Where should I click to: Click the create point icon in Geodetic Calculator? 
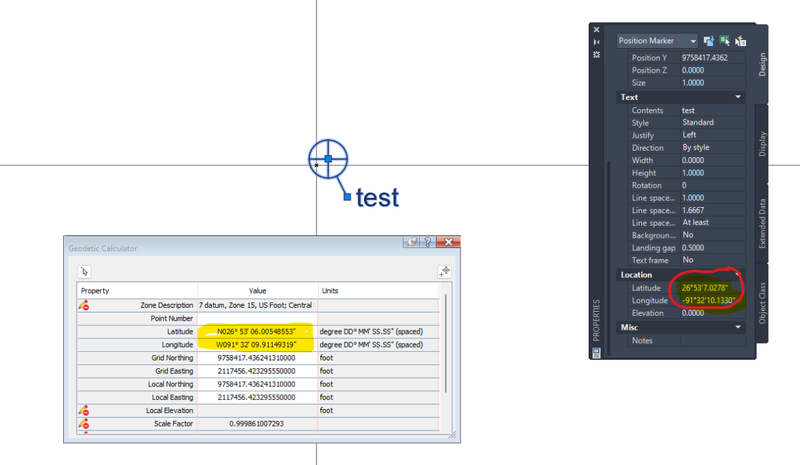pos(444,271)
